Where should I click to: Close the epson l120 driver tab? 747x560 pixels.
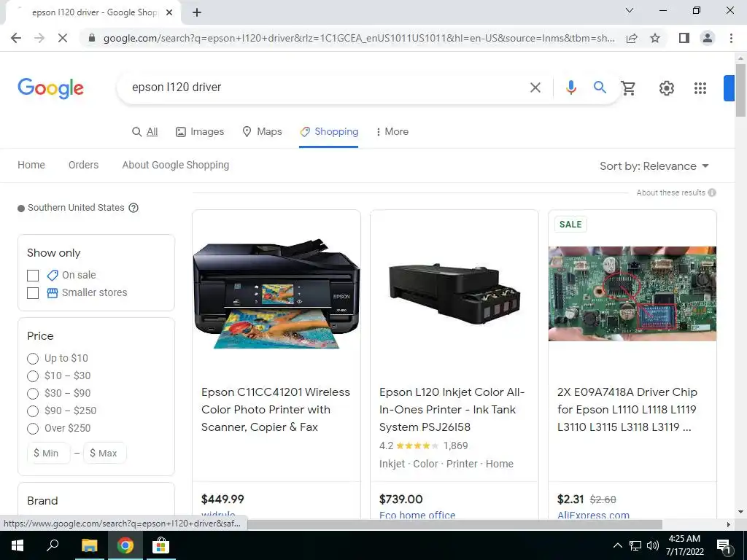[x=169, y=12]
